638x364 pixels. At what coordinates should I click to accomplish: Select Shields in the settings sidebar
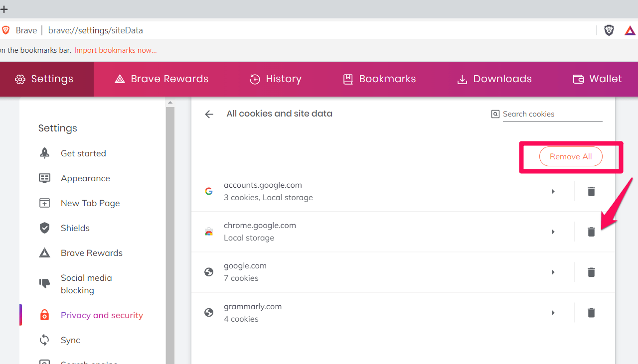[x=75, y=228]
